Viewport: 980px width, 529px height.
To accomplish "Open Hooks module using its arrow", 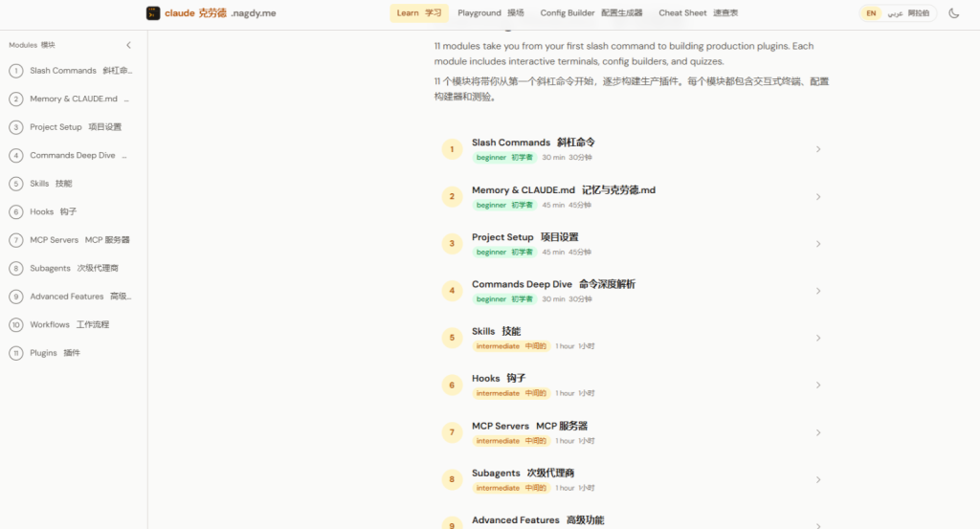I will click(818, 386).
